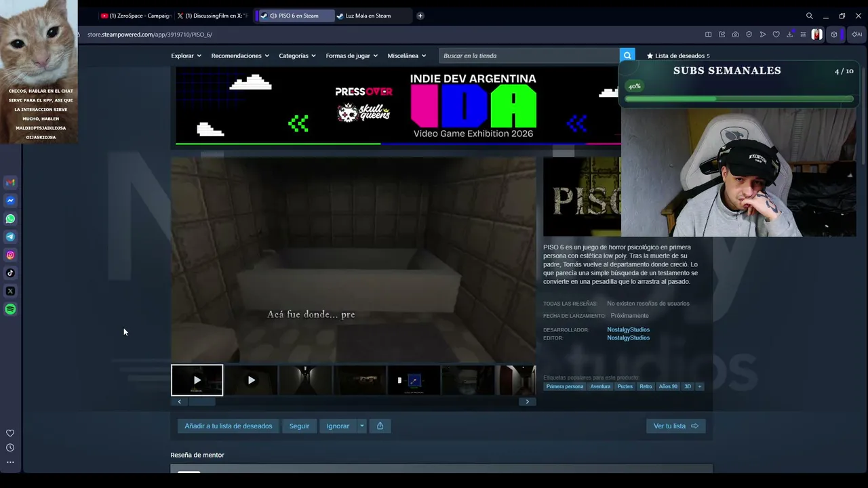Screen dimensions: 868x488
Task: Open the NostalgyStudios editor link
Action: click(628, 338)
